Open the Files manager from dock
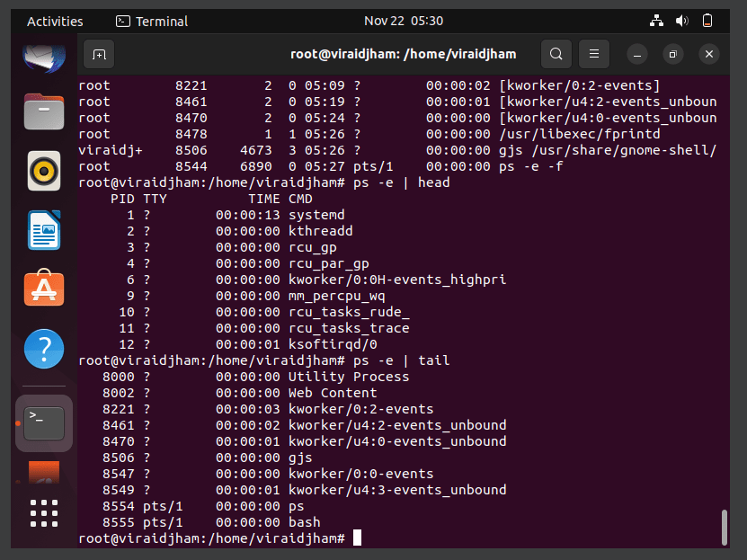Image resolution: width=747 pixels, height=560 pixels. pos(44,111)
